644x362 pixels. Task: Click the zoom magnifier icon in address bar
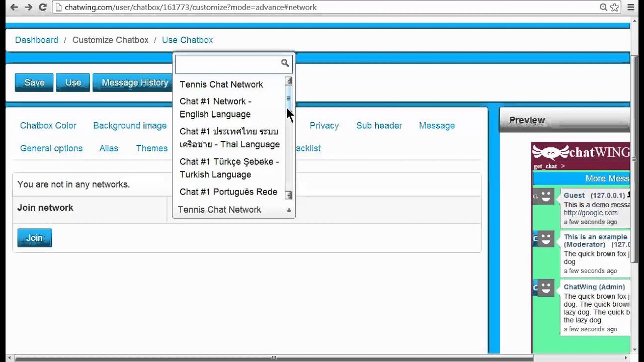point(603,7)
